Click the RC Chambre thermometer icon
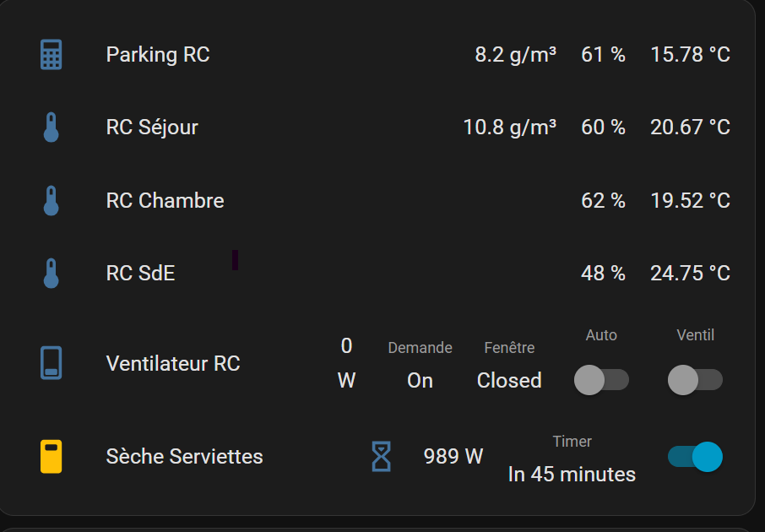This screenshot has width=765, height=532. click(52, 201)
